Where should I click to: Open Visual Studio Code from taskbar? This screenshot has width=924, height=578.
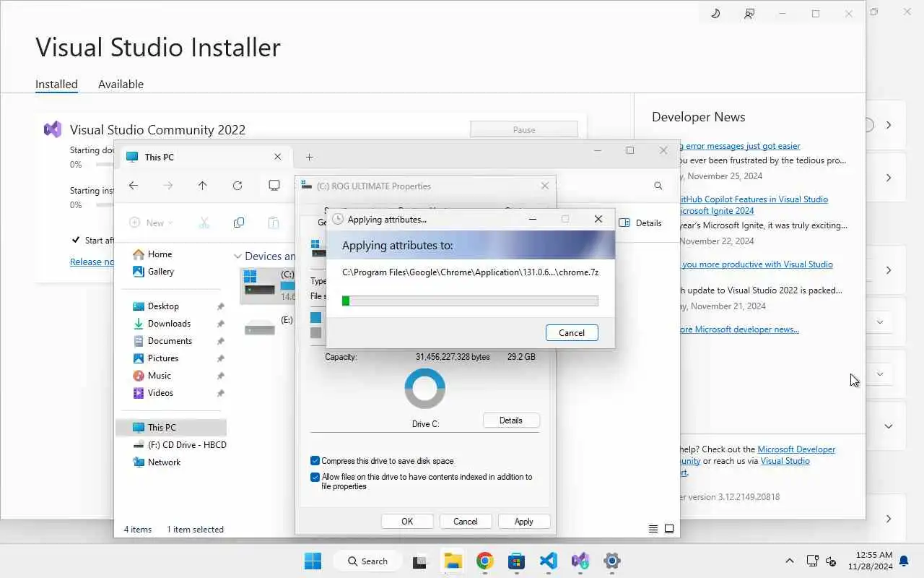(548, 561)
